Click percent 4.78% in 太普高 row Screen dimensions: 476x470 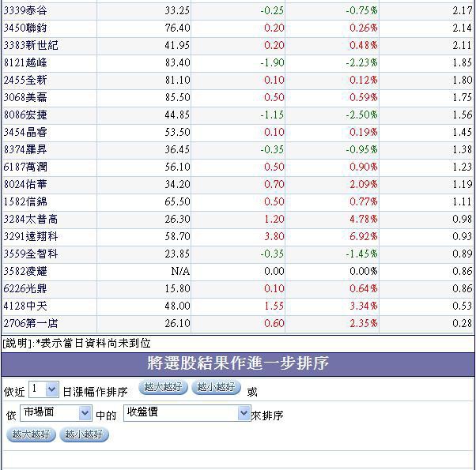tap(364, 219)
